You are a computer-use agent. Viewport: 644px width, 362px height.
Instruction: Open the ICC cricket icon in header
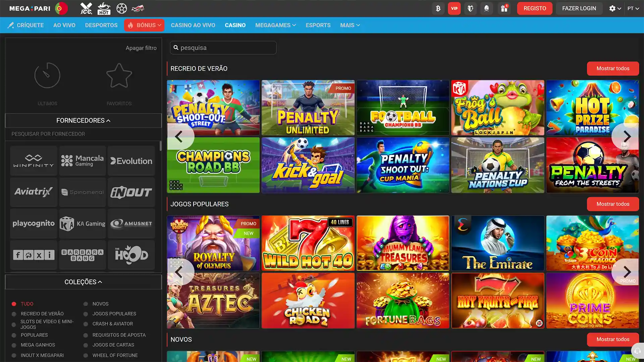86,8
